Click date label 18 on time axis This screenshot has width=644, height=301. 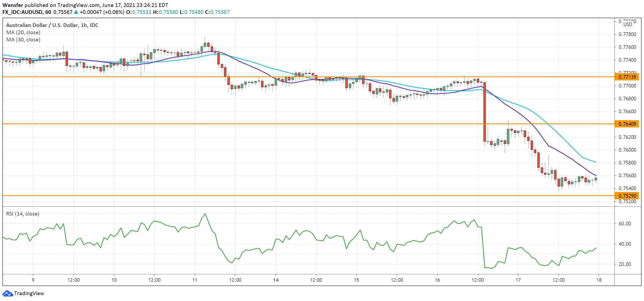click(599, 280)
